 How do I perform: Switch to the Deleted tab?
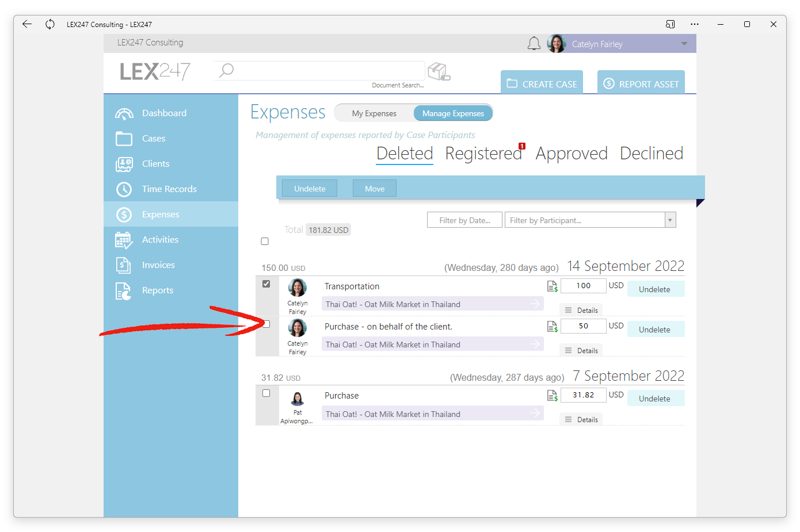405,154
